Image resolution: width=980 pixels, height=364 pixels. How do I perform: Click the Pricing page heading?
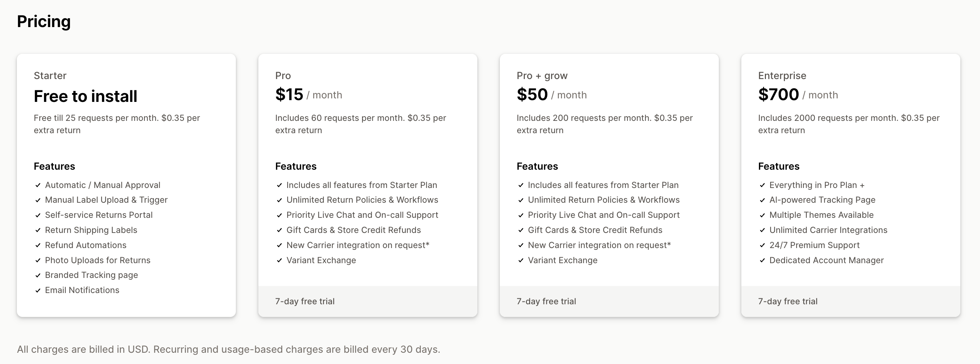point(44,21)
